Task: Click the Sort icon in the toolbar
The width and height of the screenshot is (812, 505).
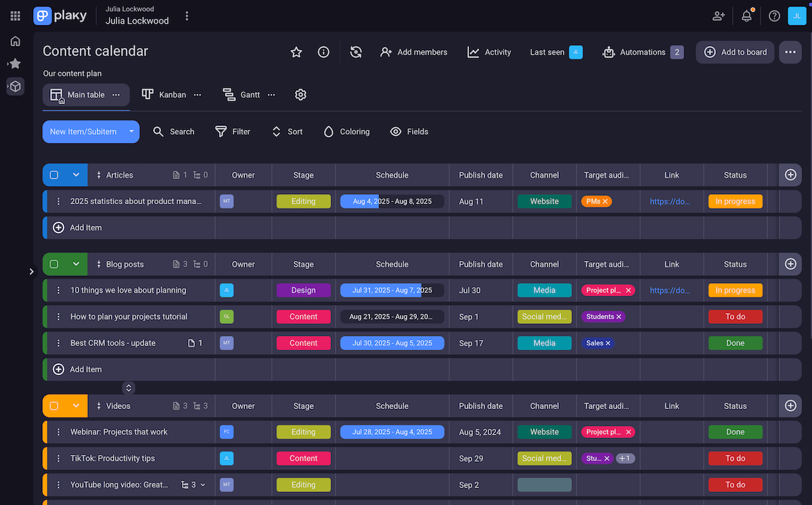Action: 275,131
